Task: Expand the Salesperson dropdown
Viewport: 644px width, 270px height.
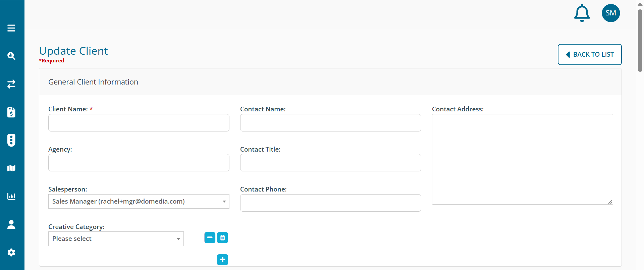Action: (139, 202)
